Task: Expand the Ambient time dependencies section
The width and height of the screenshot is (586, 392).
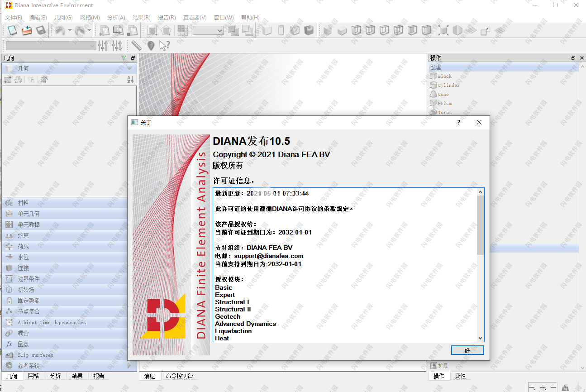Action: tap(65, 322)
